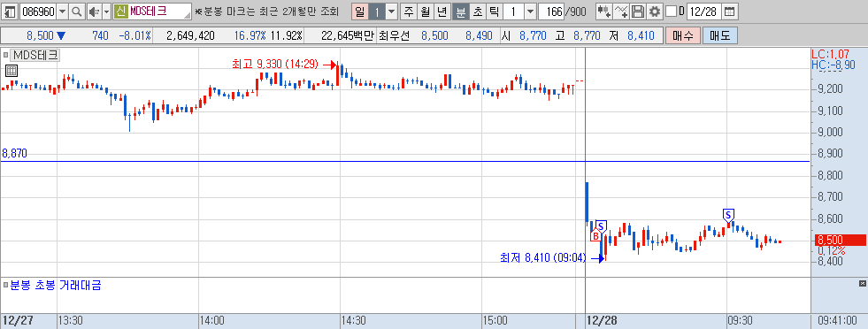Screen dimensions: 868x329
Task: Select the 틱 tick chart tab
Action: [x=494, y=11]
